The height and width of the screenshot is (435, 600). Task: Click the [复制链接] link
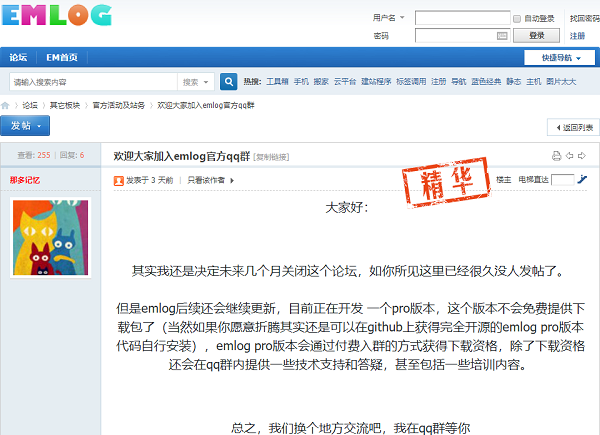271,157
